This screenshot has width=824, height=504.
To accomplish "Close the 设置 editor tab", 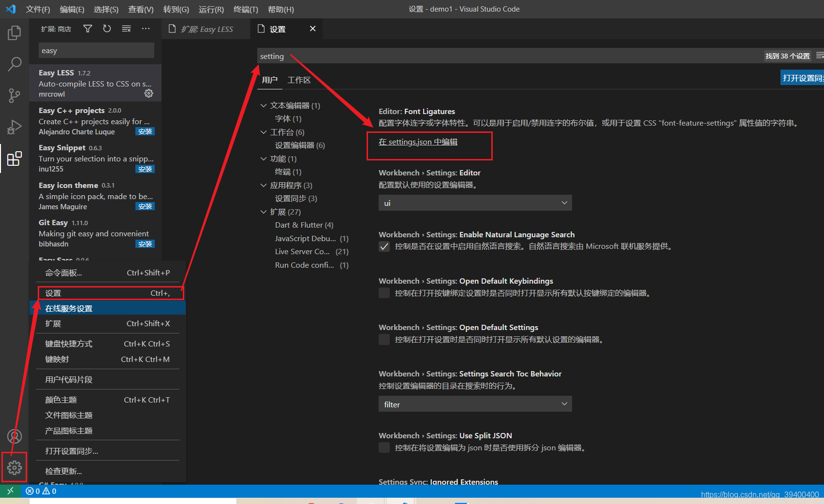I will (x=313, y=29).
